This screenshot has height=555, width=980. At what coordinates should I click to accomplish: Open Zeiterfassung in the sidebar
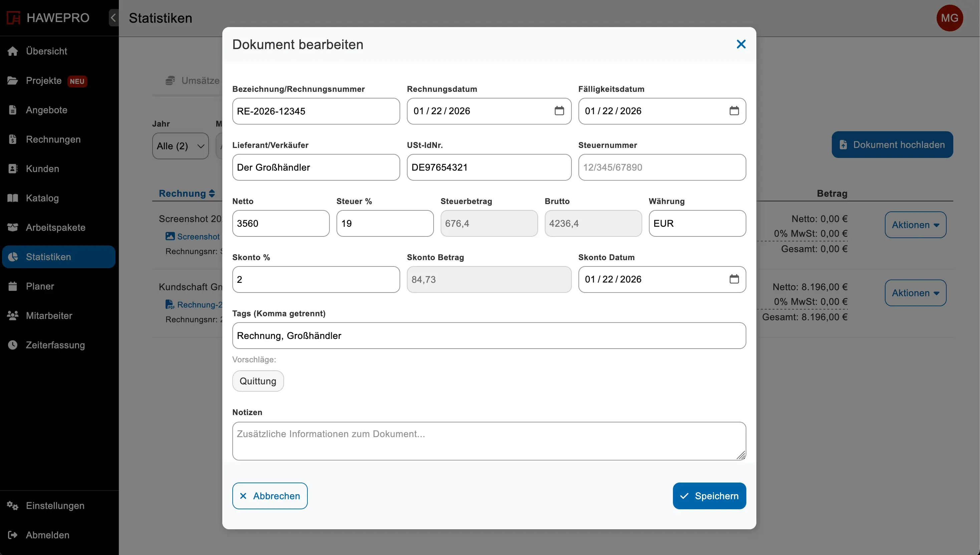click(x=55, y=345)
